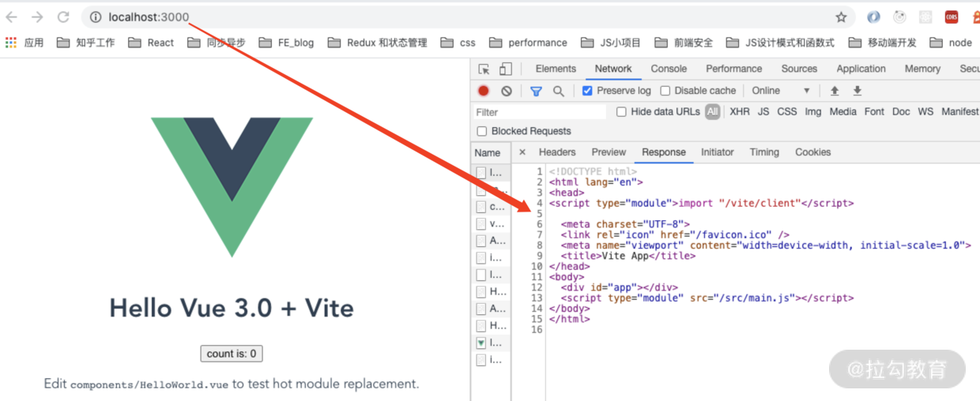This screenshot has width=980, height=401.
Task: Click the red CORS extension icon
Action: 952,17
